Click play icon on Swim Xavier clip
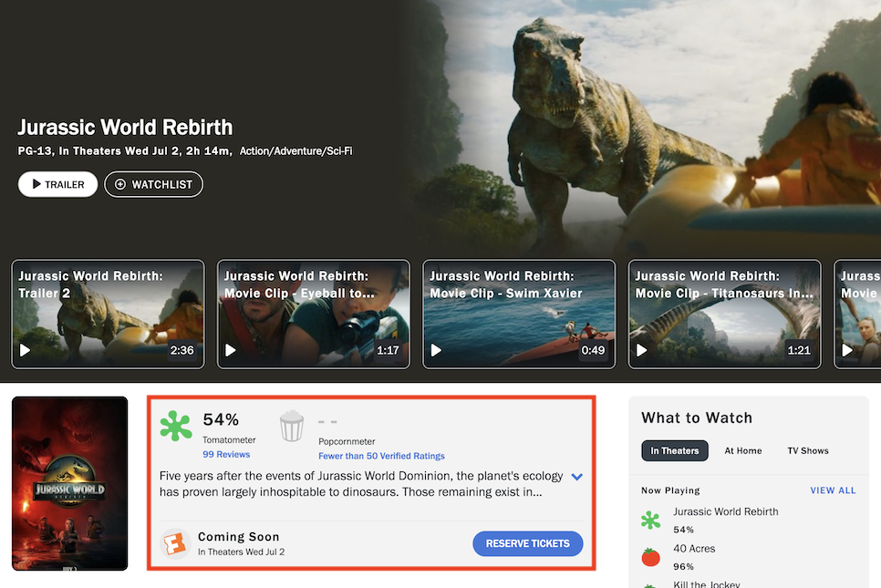Image resolution: width=881 pixels, height=588 pixels. click(436, 350)
